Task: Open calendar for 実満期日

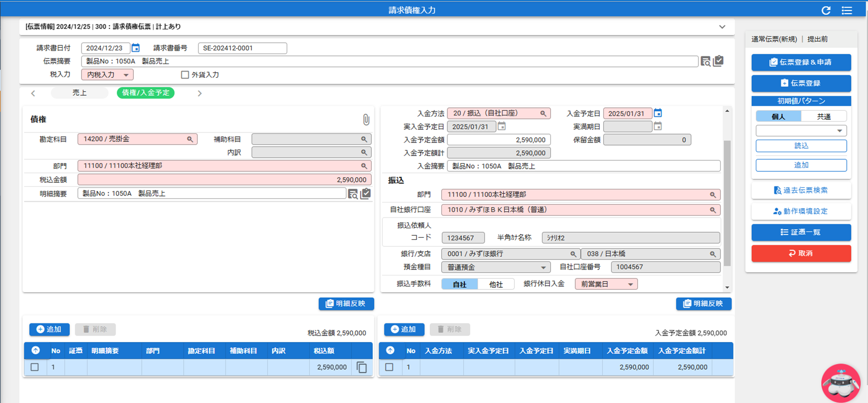Action: 658,126
